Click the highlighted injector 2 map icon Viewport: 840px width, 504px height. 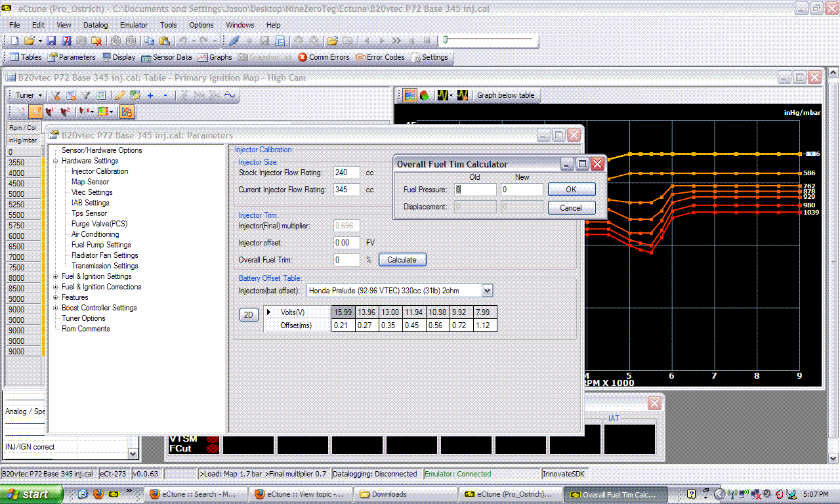click(35, 112)
